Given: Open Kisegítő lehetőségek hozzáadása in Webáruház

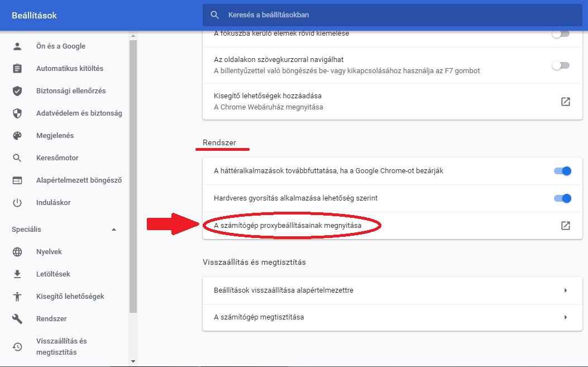Looking at the screenshot, I should click(566, 101).
